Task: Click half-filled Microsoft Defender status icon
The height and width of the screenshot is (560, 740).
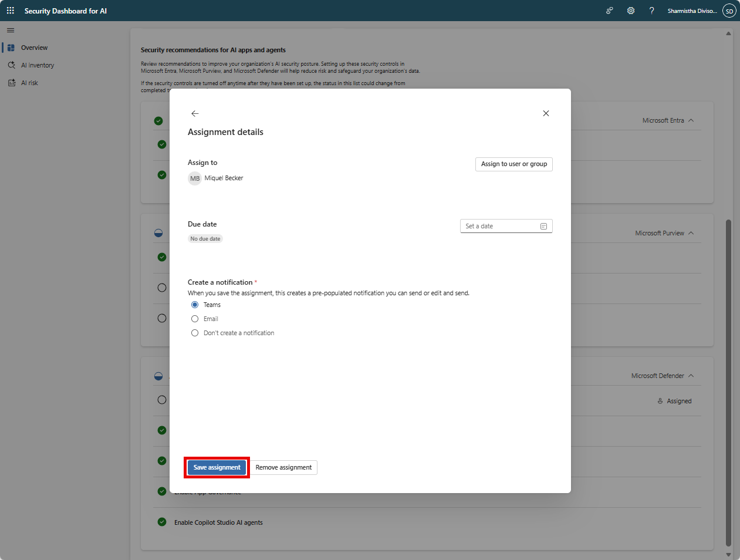Action: (158, 376)
